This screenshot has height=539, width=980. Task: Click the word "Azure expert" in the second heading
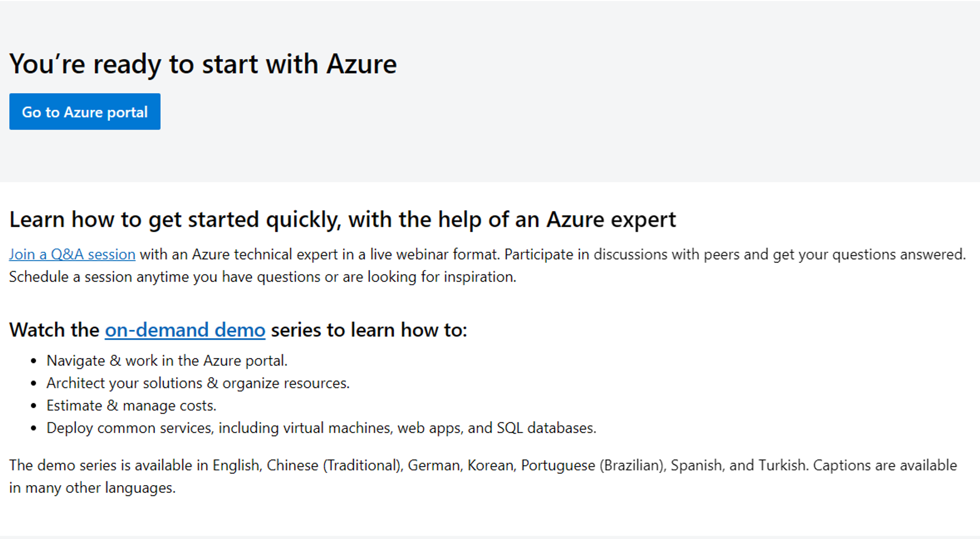pos(612,220)
